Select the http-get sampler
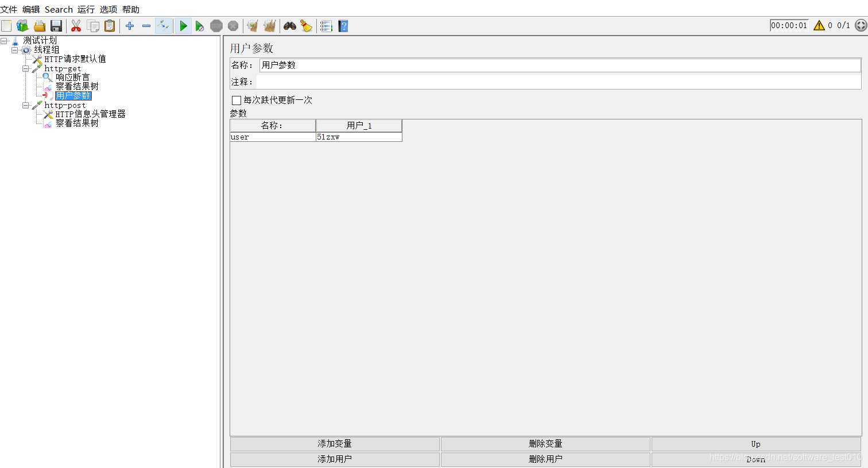868x468 pixels. pyautogui.click(x=63, y=68)
